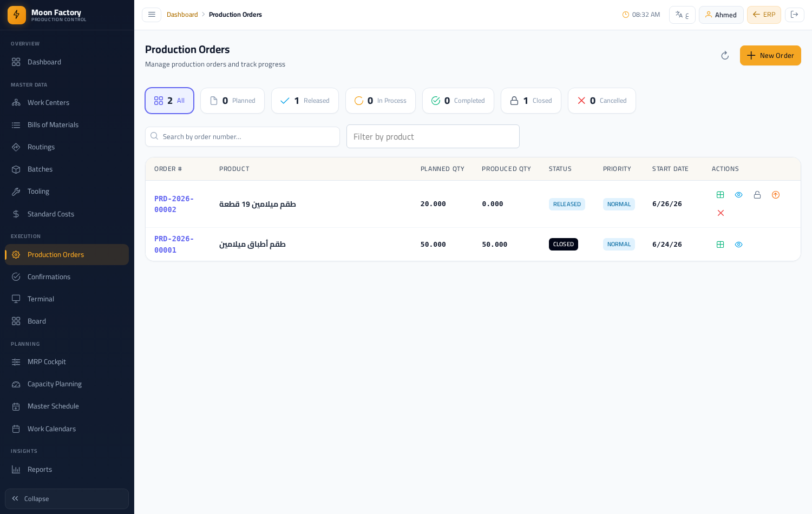Open Bills of Materials in the sidebar
The height and width of the screenshot is (514, 812).
pyautogui.click(x=67, y=125)
